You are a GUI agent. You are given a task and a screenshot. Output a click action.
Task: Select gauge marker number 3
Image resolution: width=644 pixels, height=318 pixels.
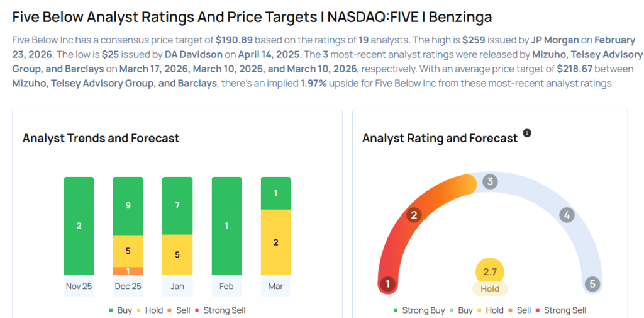490,182
